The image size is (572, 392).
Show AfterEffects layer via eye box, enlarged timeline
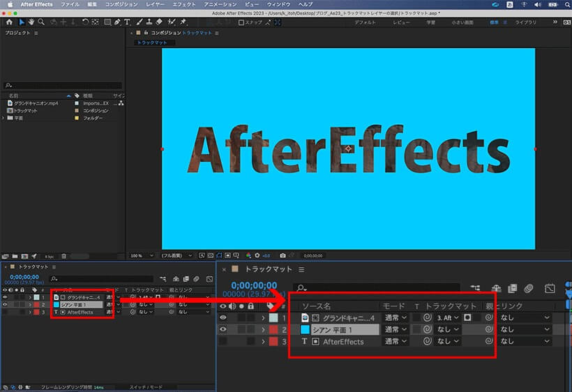pos(223,341)
